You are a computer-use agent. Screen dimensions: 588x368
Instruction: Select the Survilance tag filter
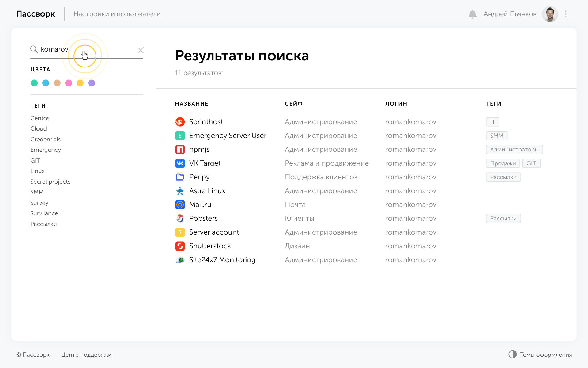pos(44,213)
